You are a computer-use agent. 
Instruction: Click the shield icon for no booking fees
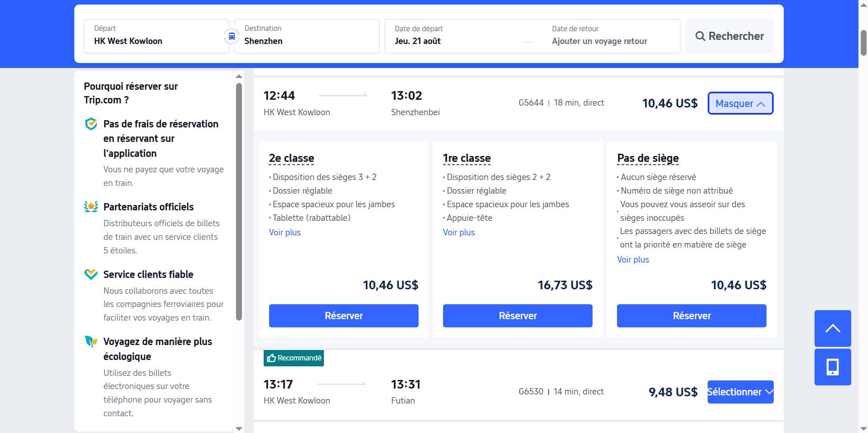[x=91, y=124]
